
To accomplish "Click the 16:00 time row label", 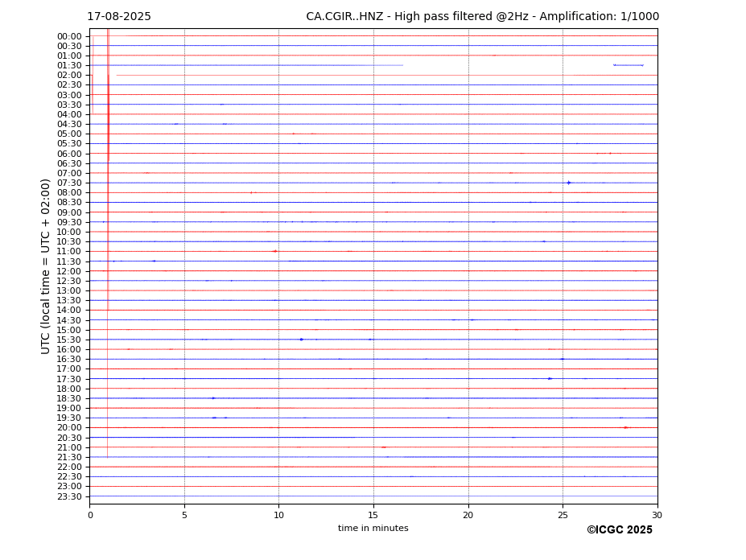I will tap(69, 350).
